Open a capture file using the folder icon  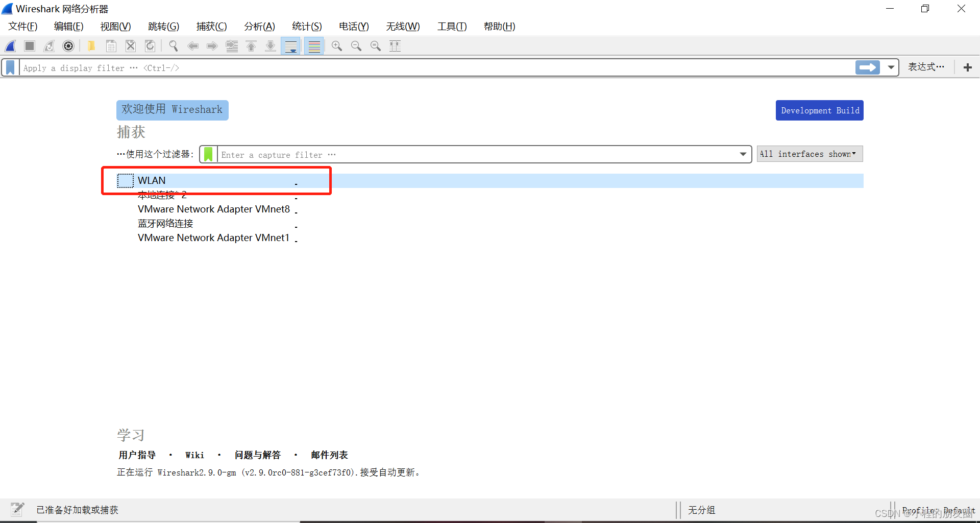[x=91, y=46]
